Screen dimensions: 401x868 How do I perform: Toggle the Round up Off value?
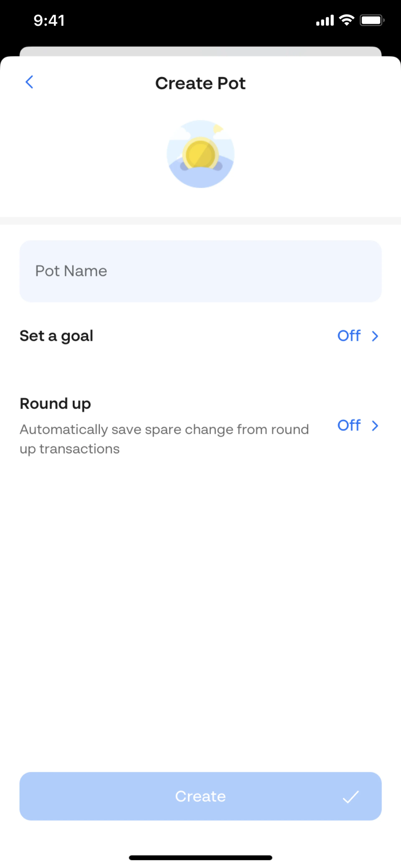pos(349,425)
